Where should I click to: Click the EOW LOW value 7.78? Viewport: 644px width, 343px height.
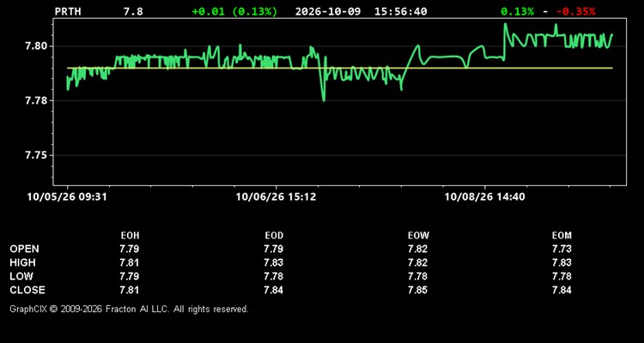[x=417, y=276]
